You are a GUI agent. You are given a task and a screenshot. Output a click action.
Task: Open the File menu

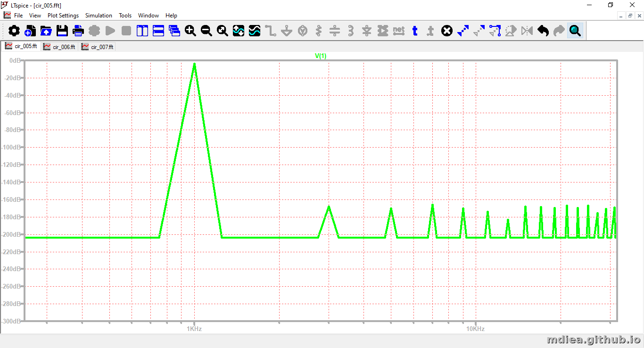click(18, 16)
